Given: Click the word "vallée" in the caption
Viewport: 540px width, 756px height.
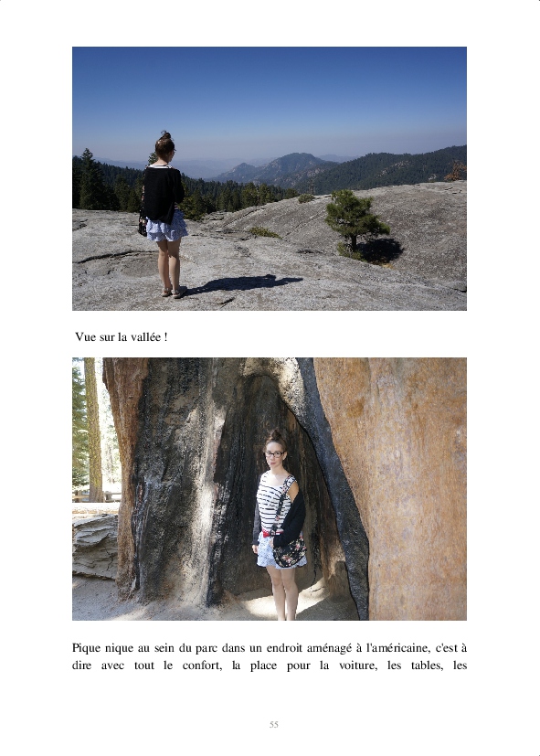Looking at the screenshot, I should (146, 337).
